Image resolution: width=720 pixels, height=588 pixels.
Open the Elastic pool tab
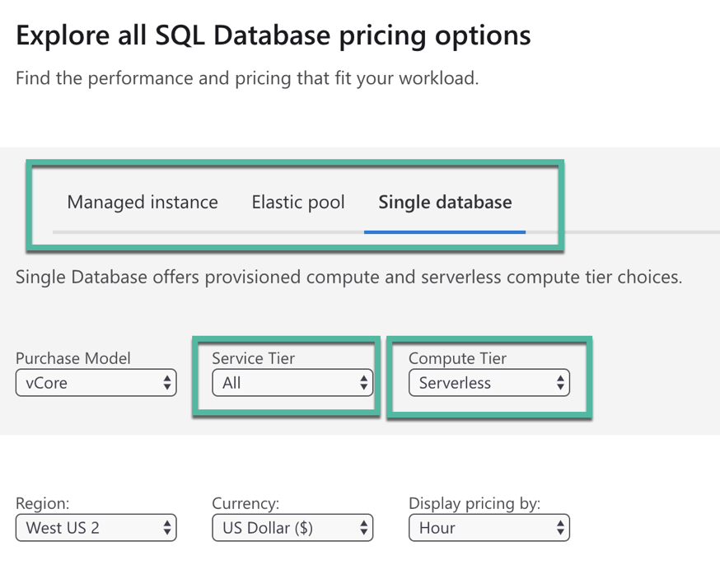[298, 203]
